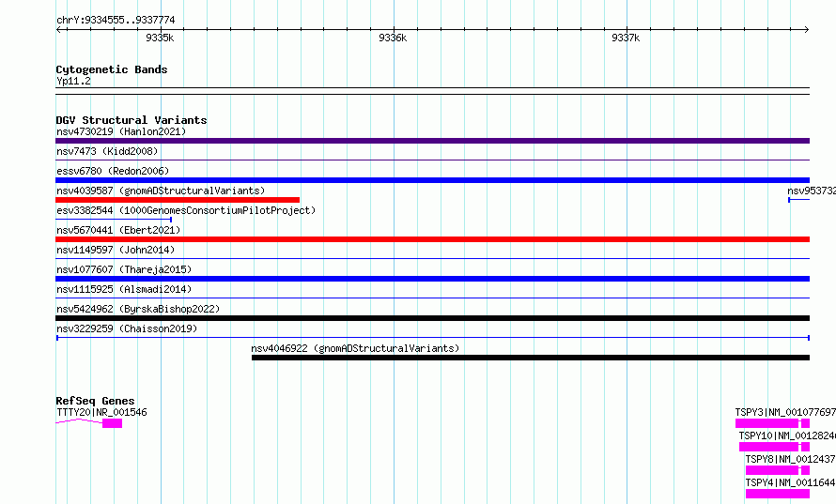Image resolution: width=836 pixels, height=504 pixels.
Task: Click the 9335k ruler tick label
Action: [160, 38]
